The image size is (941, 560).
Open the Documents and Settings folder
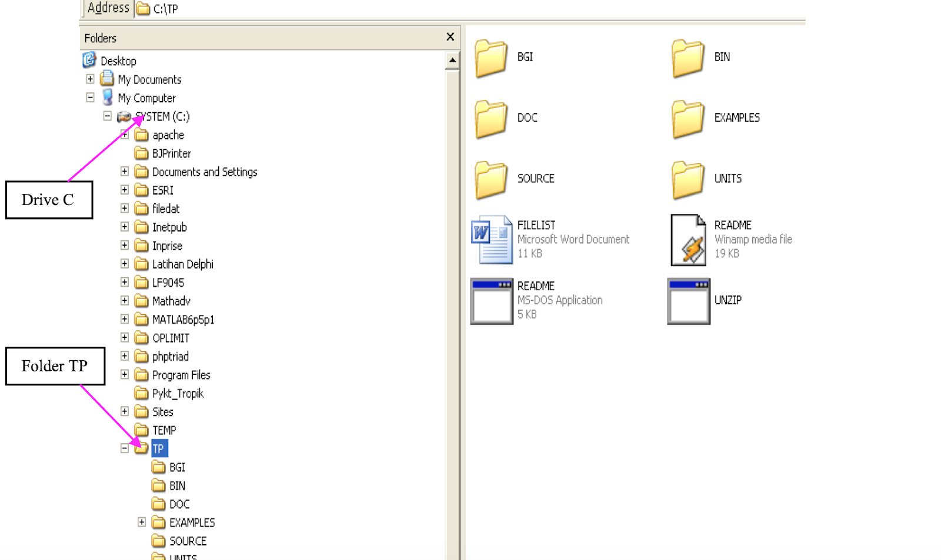[x=205, y=172]
